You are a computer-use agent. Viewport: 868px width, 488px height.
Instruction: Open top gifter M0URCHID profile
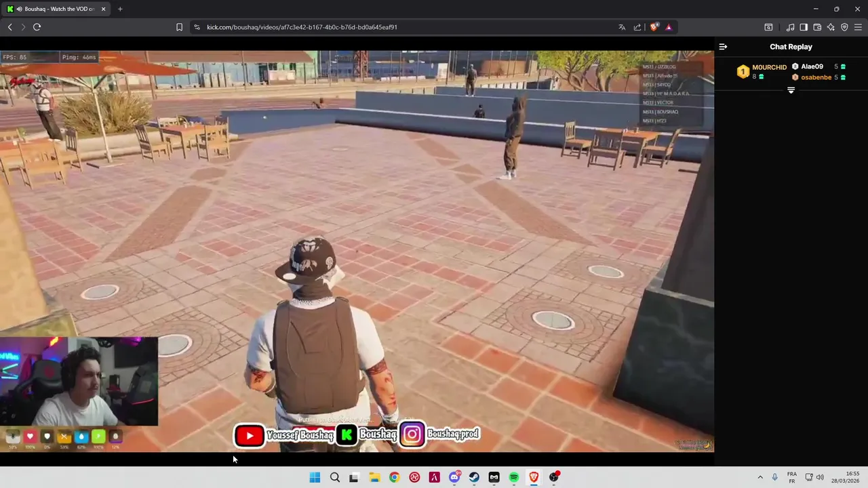[769, 67]
